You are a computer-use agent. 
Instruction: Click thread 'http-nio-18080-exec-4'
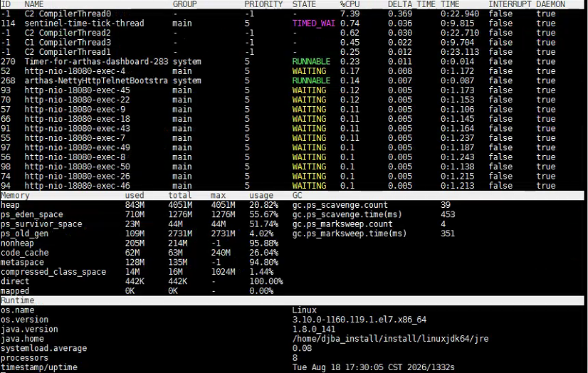(75, 71)
